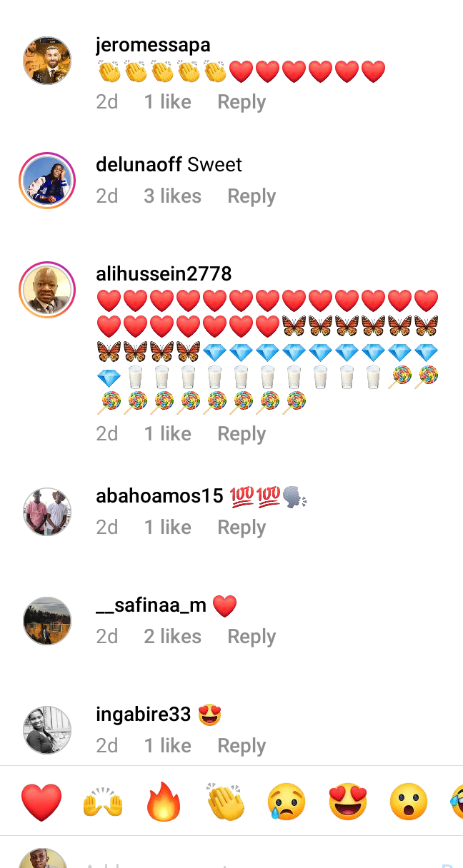Screen dimensions: 463x868
Task: View delunaoff's story from avatar
Action: 47,180
